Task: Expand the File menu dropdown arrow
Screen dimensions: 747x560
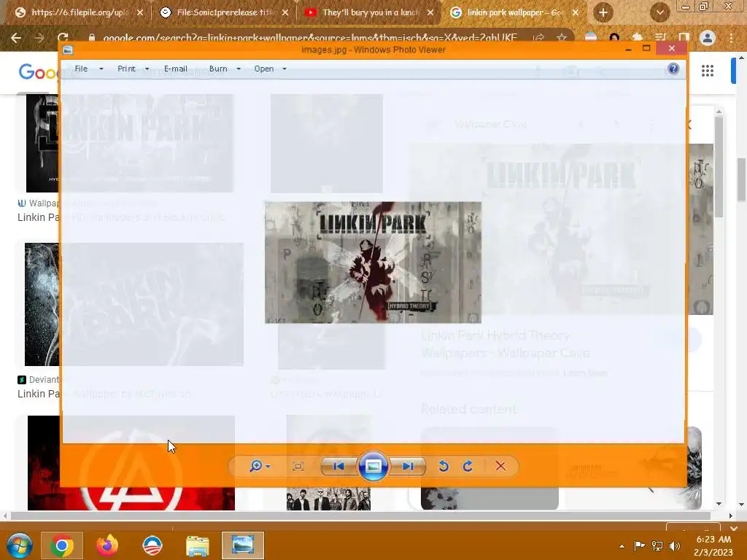Action: pos(101,69)
